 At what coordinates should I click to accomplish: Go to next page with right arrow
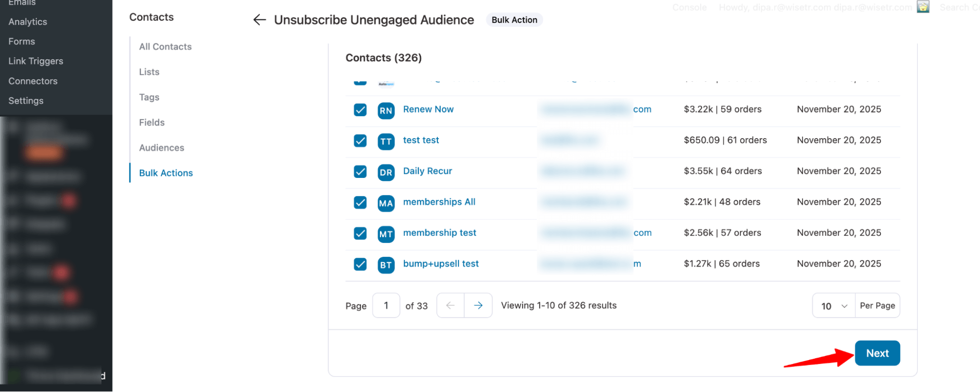click(x=478, y=305)
